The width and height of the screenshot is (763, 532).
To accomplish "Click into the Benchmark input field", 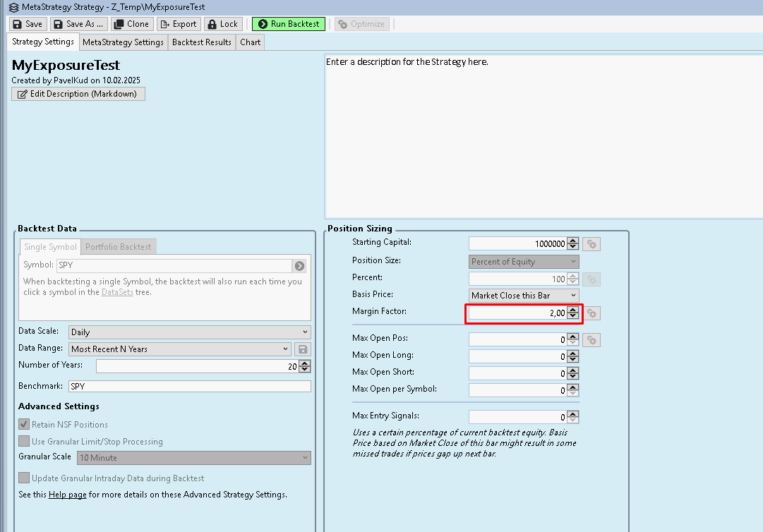I will [x=189, y=387].
